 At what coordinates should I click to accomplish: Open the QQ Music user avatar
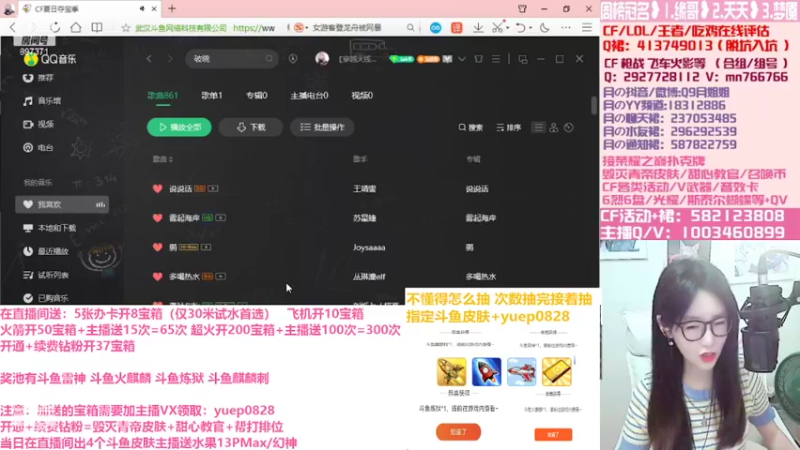322,59
